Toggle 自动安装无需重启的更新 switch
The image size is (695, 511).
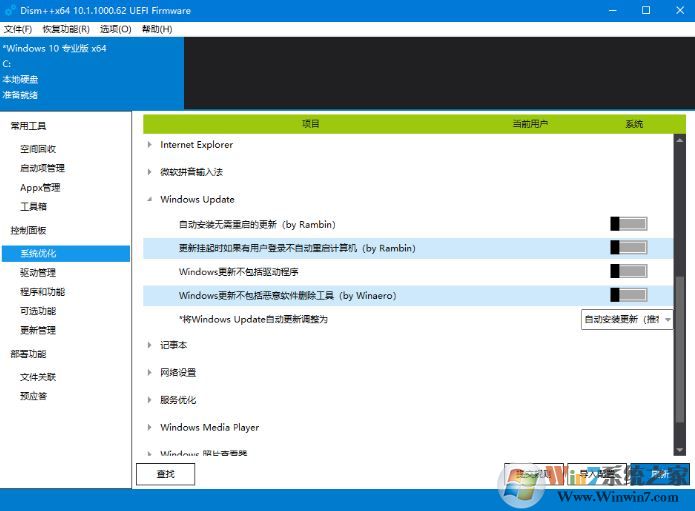(628, 224)
